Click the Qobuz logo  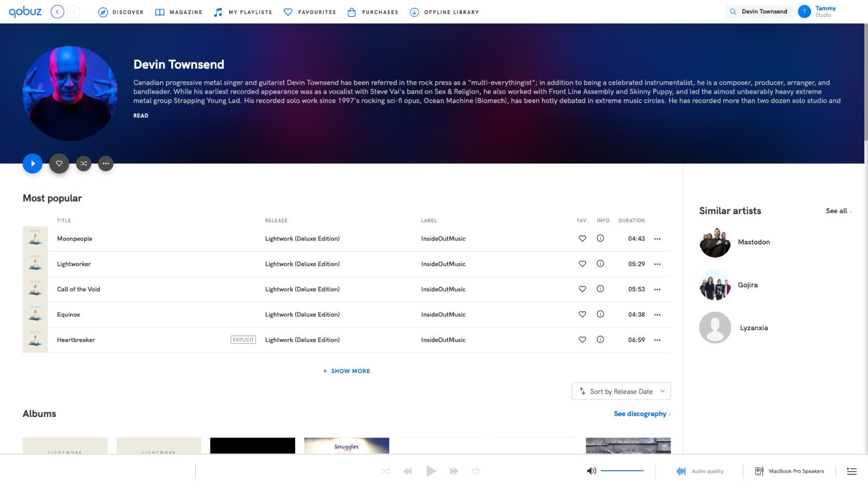pyautogui.click(x=25, y=11)
